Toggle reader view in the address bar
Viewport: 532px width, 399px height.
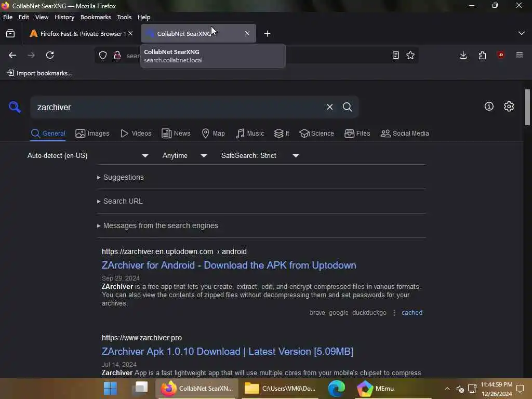coord(395,55)
